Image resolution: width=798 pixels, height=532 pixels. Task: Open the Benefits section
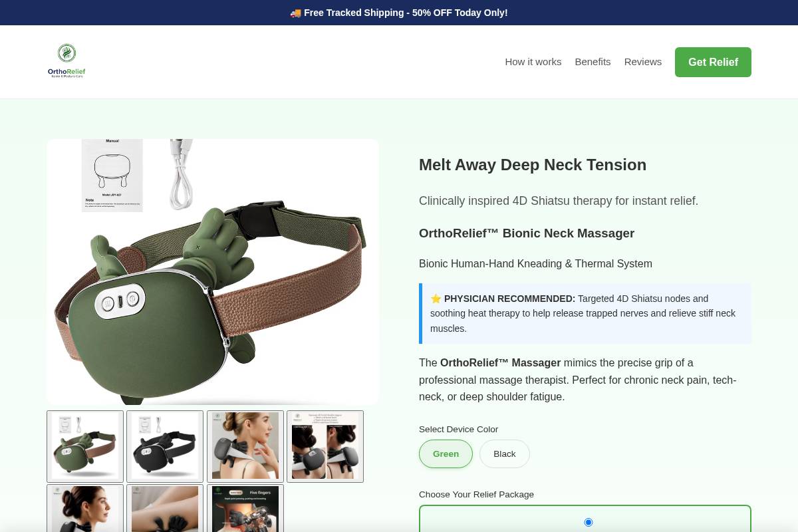tap(593, 61)
